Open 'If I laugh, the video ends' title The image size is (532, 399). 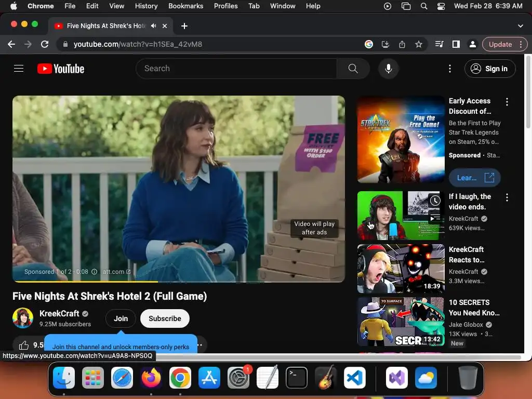(470, 202)
